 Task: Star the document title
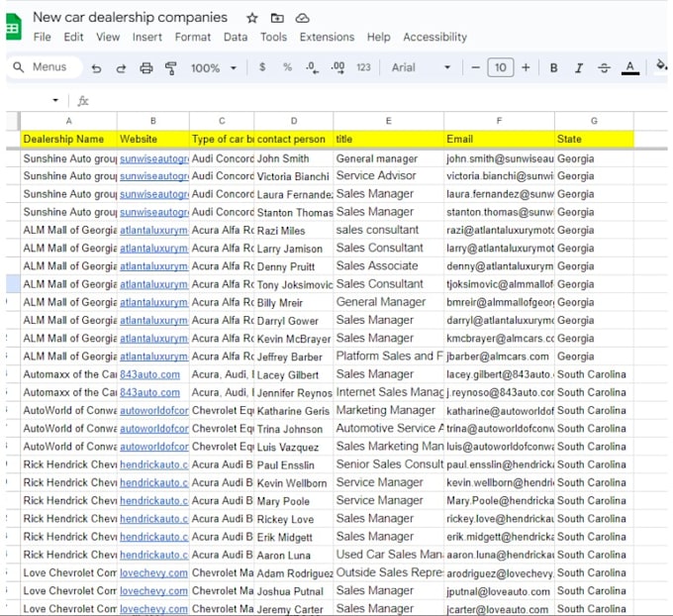252,18
